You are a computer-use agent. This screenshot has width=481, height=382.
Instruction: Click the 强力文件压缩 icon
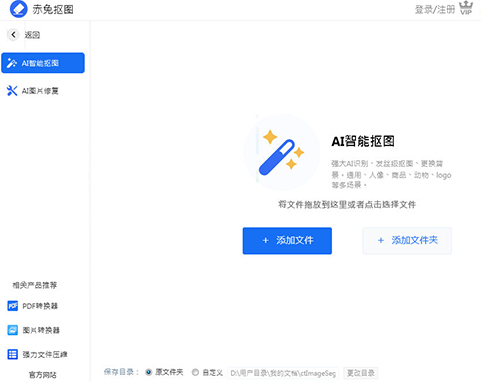13,354
